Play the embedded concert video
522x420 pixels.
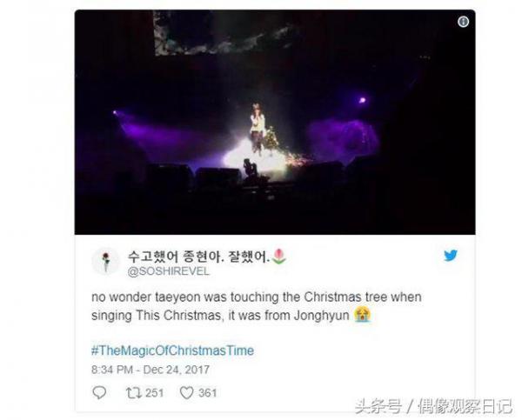click(275, 122)
